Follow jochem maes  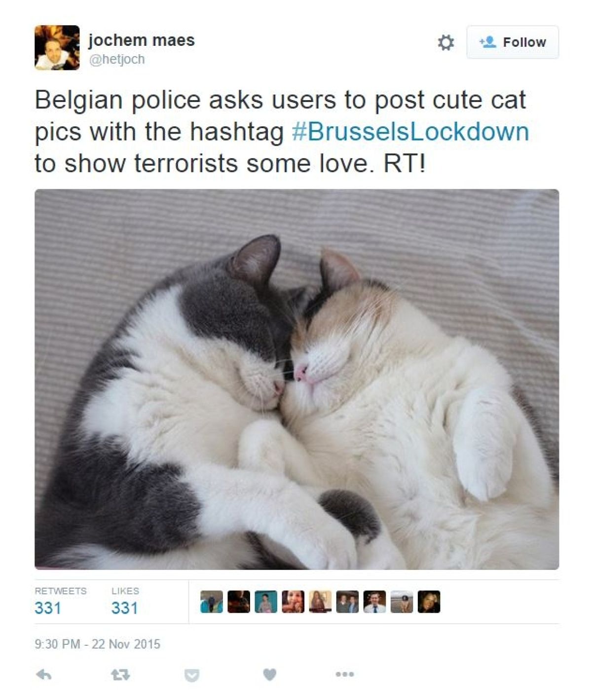point(513,42)
